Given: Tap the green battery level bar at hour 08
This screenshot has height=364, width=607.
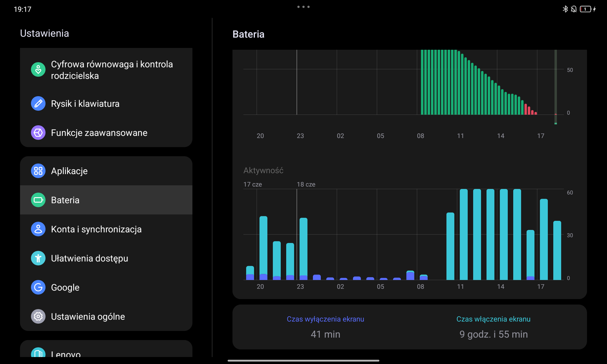Looking at the screenshot, I should [422, 82].
